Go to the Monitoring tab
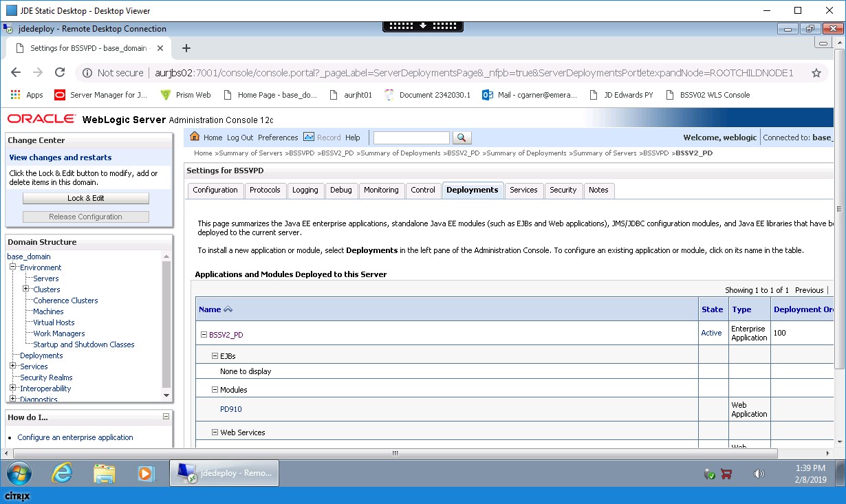The width and height of the screenshot is (846, 504). tap(381, 190)
